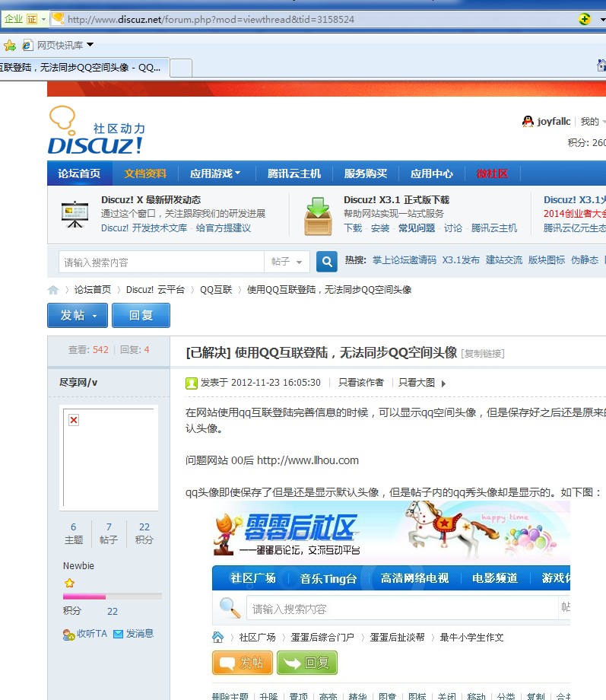
Task: Open 服务购买 nav tab
Action: [366, 173]
